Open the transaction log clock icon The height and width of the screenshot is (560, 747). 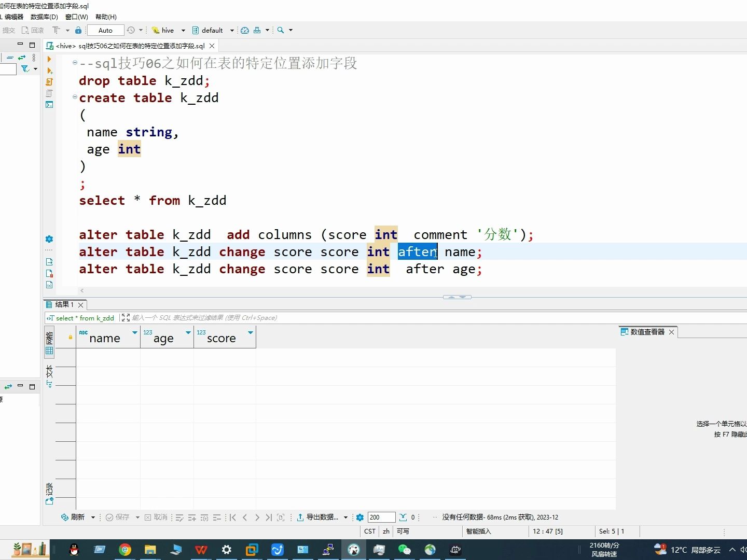click(131, 30)
